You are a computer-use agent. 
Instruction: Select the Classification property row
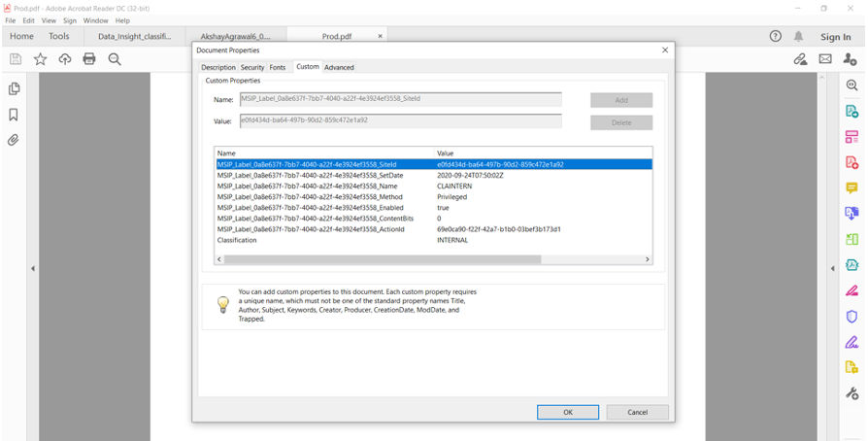[x=433, y=240]
